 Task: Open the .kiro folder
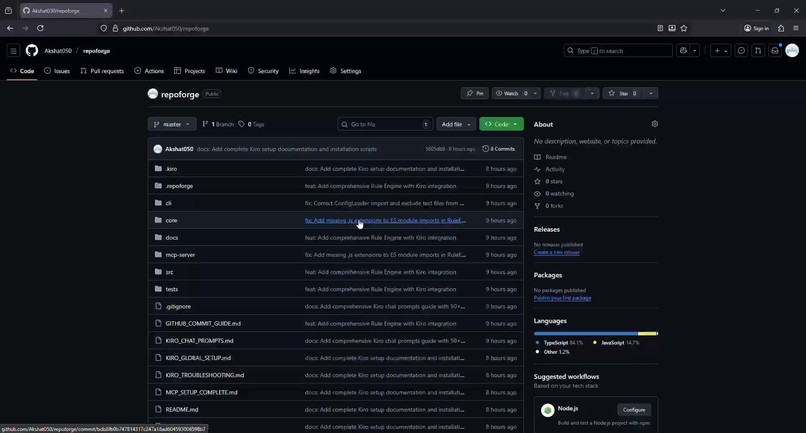[171, 169]
